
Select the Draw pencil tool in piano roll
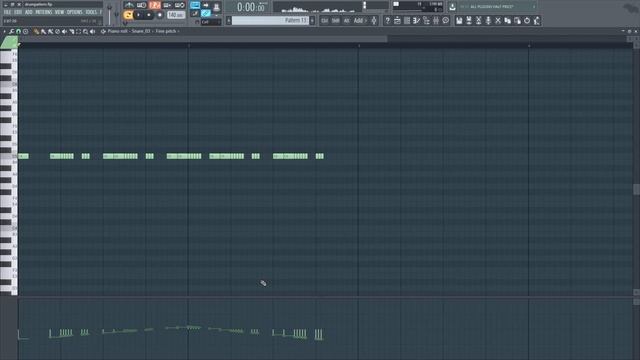pyautogui.click(x=36, y=31)
